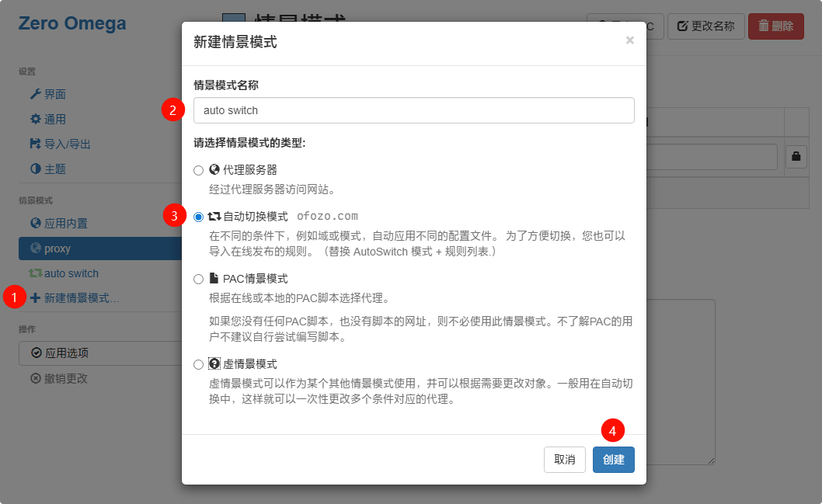The width and height of the screenshot is (822, 504).
Task: Select the 代理服务器 radio option
Action: pos(199,170)
